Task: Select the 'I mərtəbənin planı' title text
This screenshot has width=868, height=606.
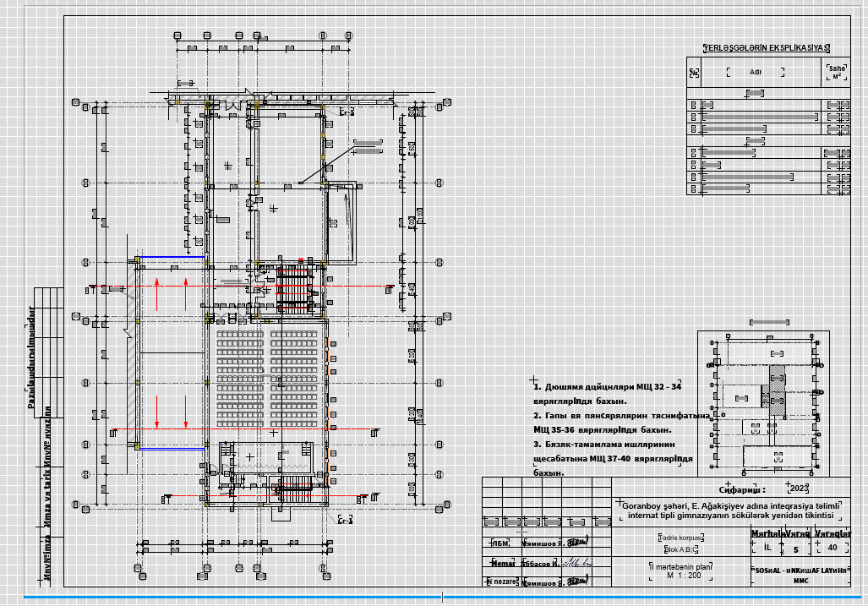Action: tap(681, 566)
